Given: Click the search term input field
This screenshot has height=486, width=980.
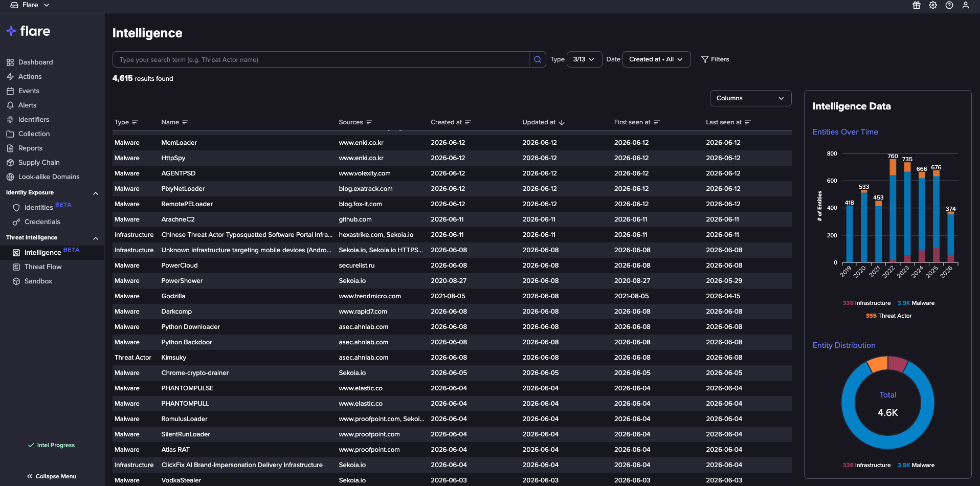Looking at the screenshot, I should click(x=321, y=59).
